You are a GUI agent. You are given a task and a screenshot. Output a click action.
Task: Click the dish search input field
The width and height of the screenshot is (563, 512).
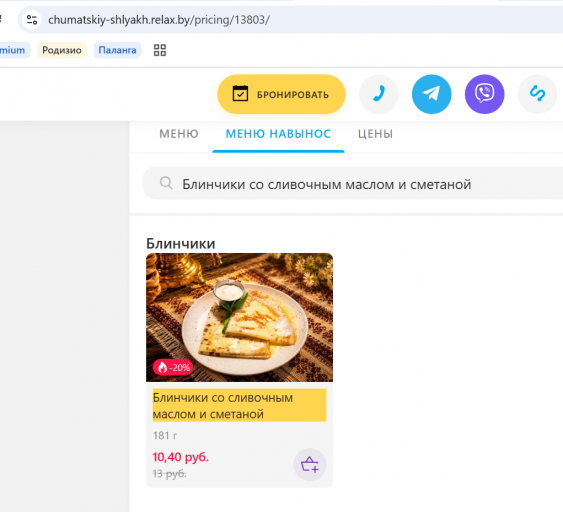[353, 183]
